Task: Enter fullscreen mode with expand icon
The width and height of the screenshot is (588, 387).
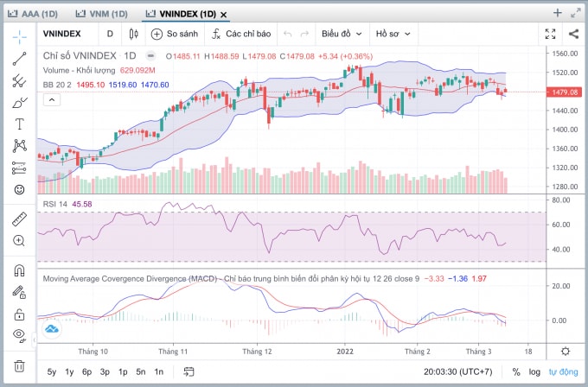Action: pos(550,34)
